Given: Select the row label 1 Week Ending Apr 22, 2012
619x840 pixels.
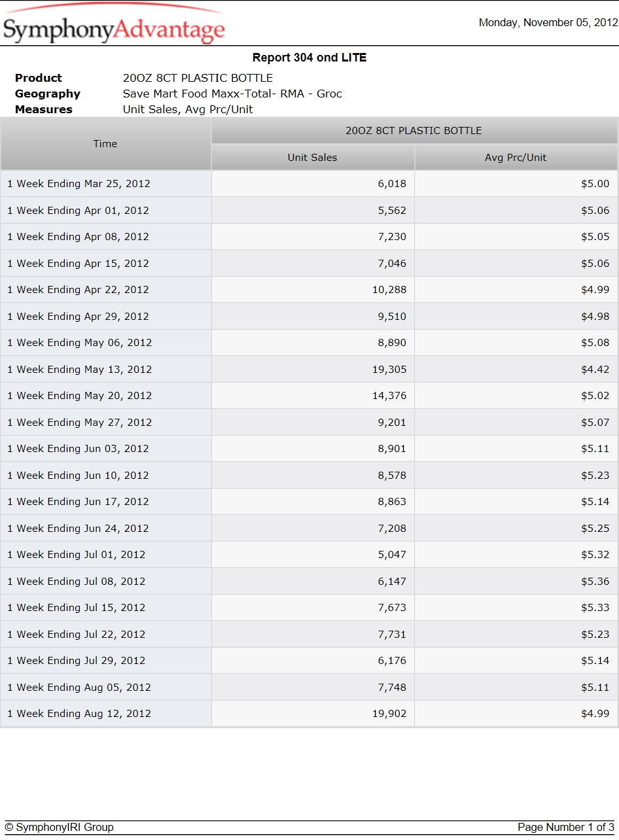Looking at the screenshot, I should click(x=78, y=290).
